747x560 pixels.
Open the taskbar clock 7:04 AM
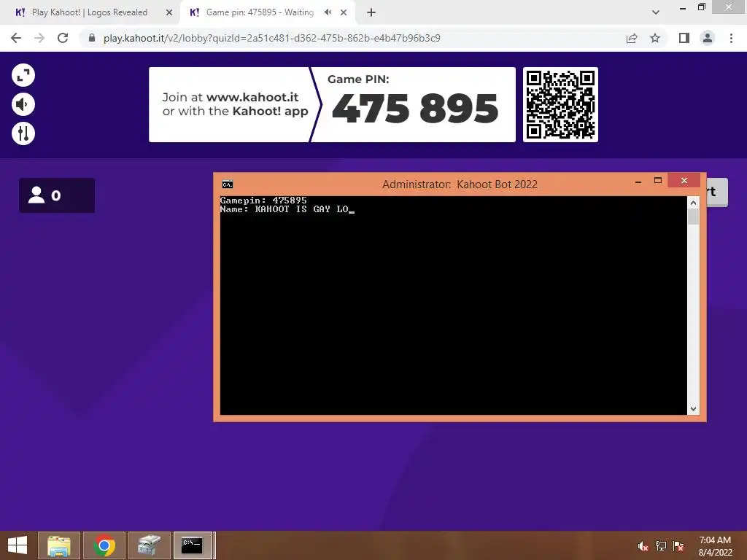(x=715, y=546)
